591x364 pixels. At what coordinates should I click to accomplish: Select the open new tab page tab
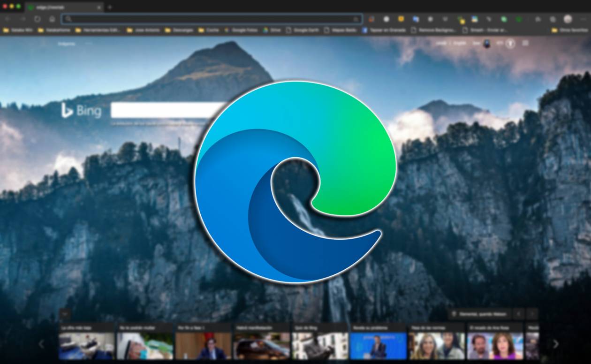click(63, 7)
